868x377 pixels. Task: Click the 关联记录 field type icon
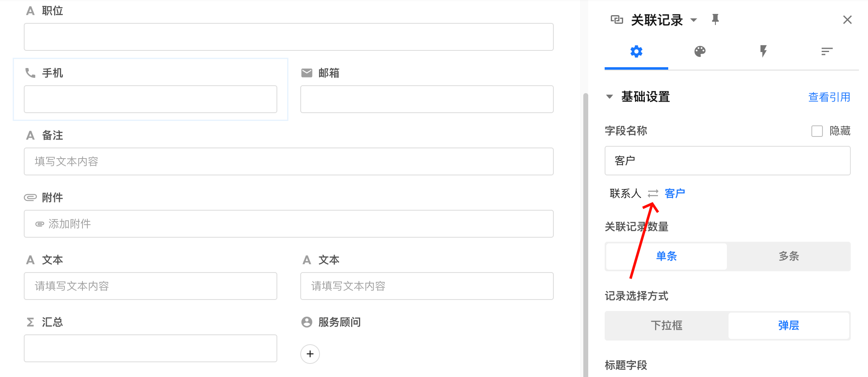[617, 20]
